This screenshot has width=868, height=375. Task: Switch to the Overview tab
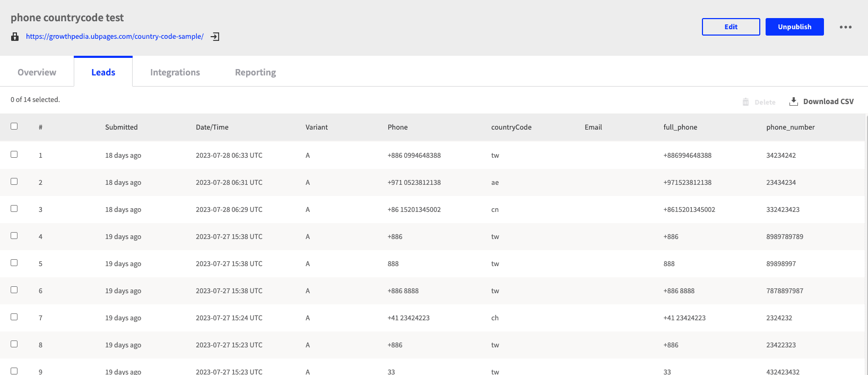pos(37,72)
